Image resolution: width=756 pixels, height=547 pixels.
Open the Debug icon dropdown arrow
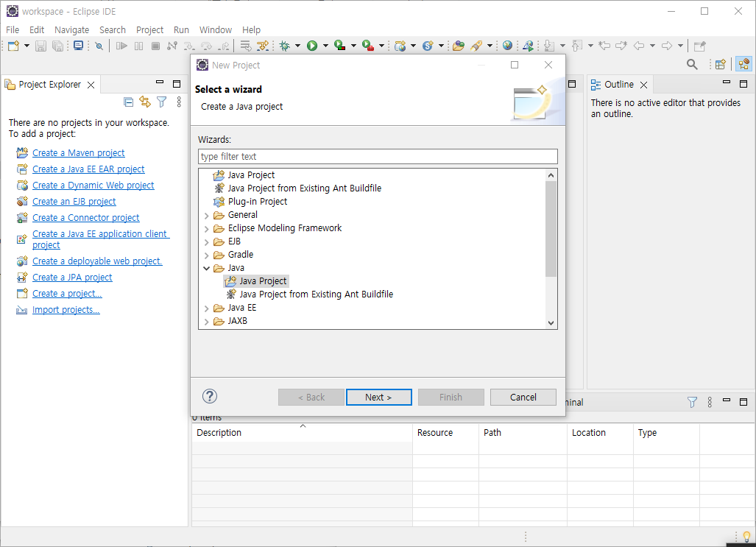pyautogui.click(x=297, y=46)
